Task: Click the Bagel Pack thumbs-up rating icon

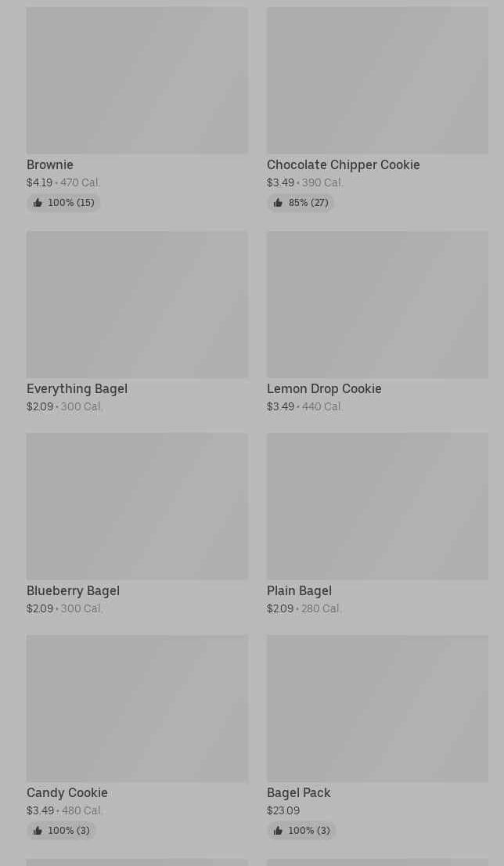Action: click(x=278, y=831)
